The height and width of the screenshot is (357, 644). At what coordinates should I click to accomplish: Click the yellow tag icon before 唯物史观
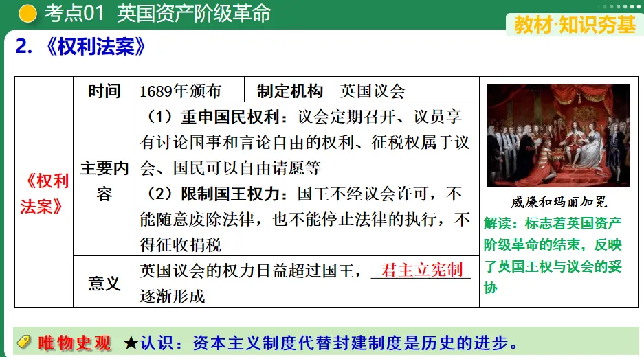24,342
